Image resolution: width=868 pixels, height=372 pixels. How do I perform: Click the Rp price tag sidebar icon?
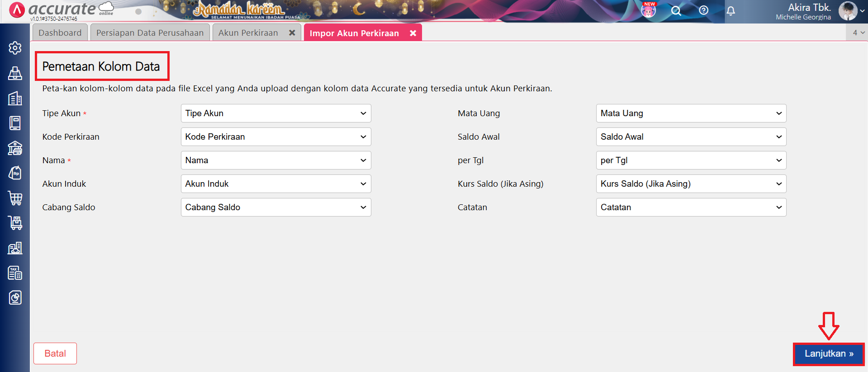(15, 173)
